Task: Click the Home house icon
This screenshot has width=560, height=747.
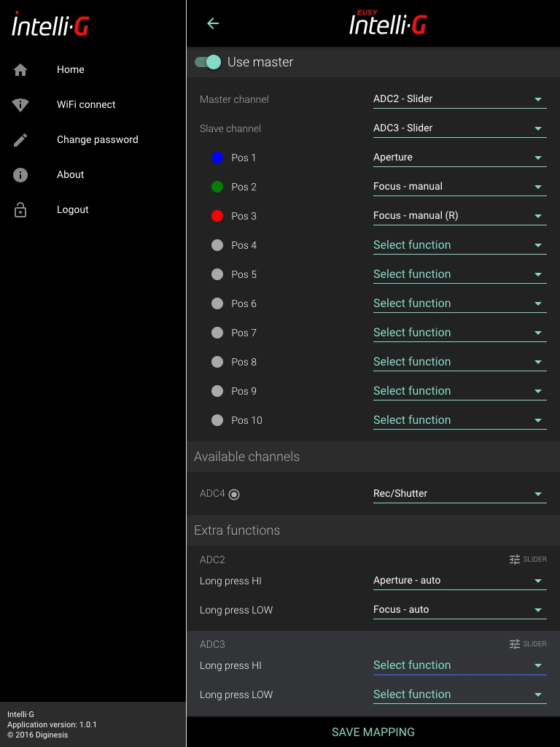Action: (x=20, y=70)
